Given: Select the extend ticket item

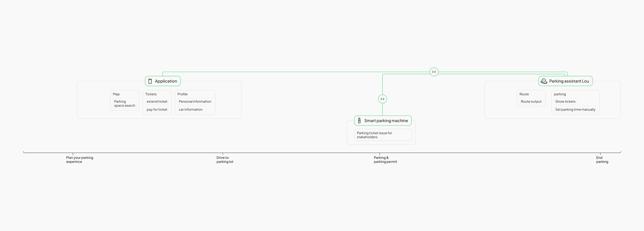Looking at the screenshot, I should (157, 101).
